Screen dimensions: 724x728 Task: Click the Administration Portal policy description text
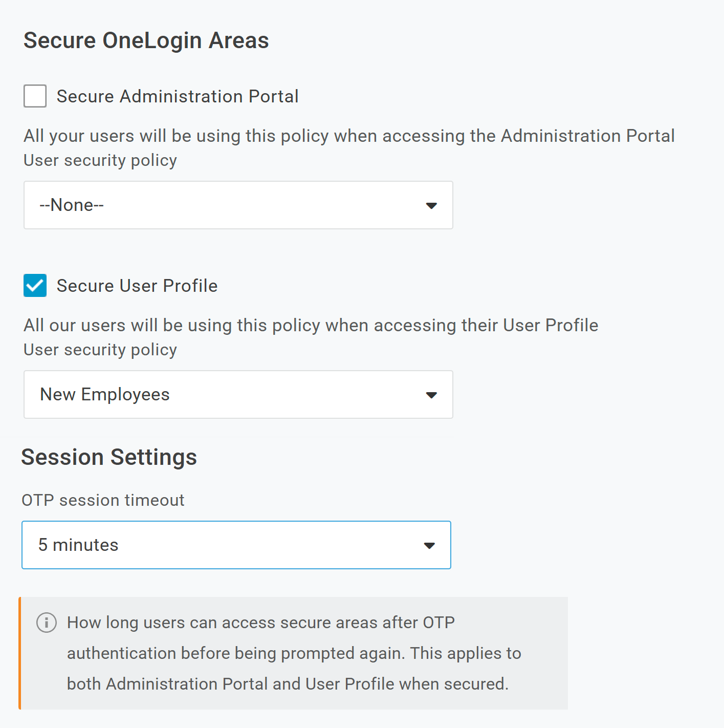coord(349,136)
